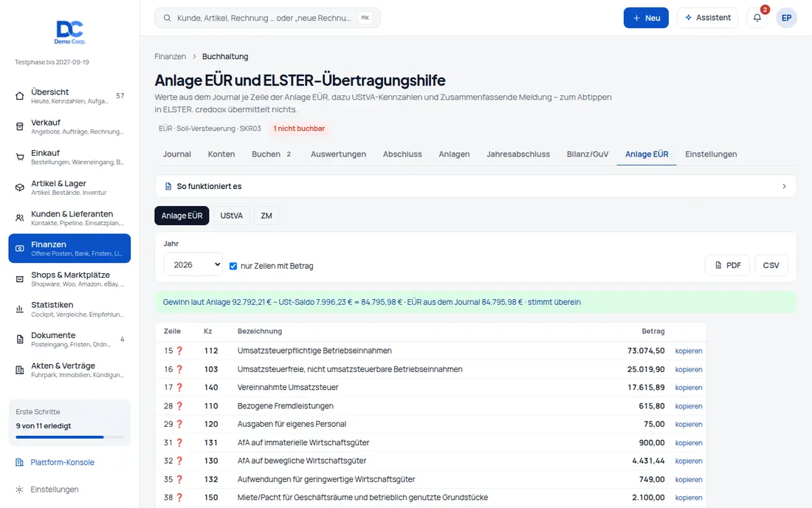
Task: Open Artikel & Lager box icon
Action: point(20,188)
